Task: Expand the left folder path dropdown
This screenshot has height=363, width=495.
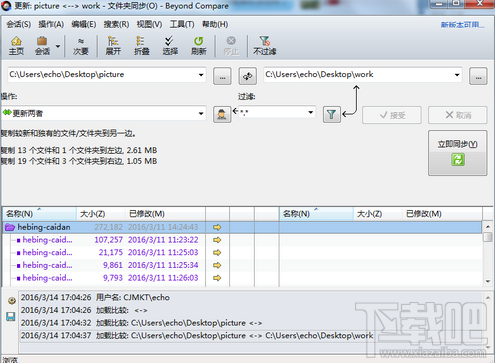Action: [x=201, y=75]
